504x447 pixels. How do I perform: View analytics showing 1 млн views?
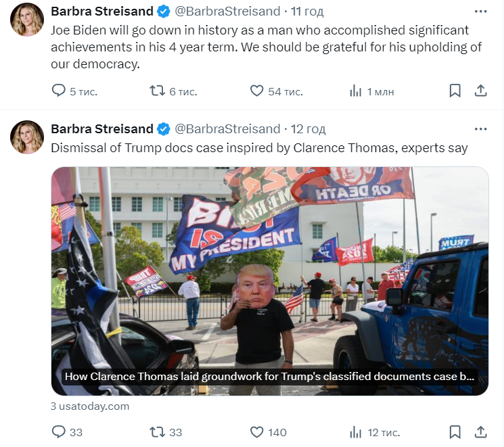(355, 91)
